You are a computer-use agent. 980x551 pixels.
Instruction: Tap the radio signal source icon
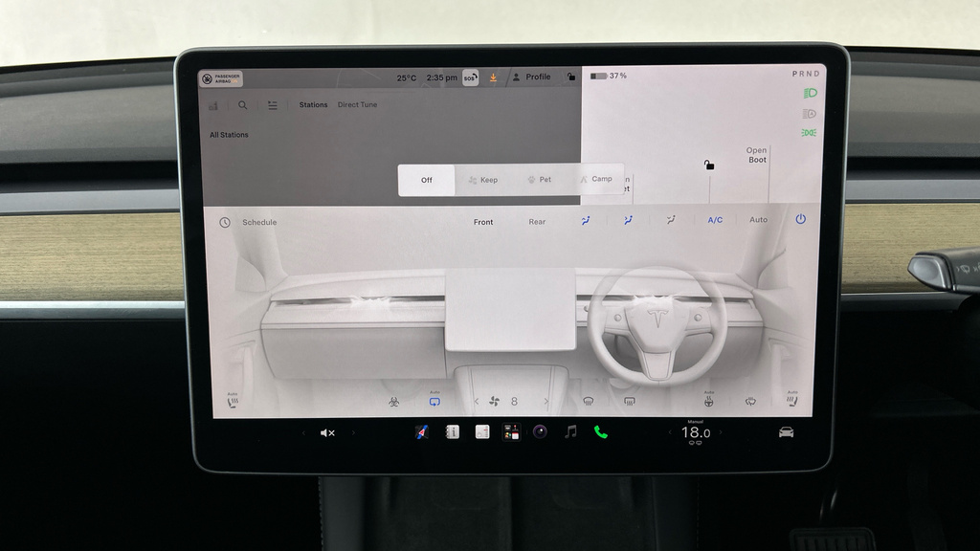(x=213, y=105)
